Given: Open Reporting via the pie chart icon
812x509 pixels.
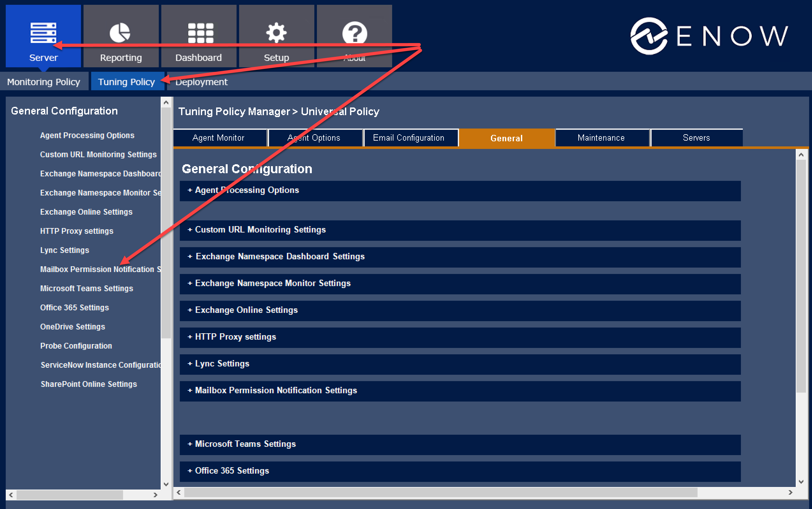Looking at the screenshot, I should [x=121, y=33].
